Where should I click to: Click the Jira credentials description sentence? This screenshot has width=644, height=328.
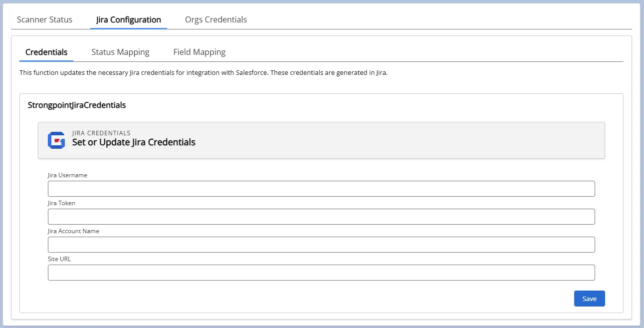click(x=204, y=73)
